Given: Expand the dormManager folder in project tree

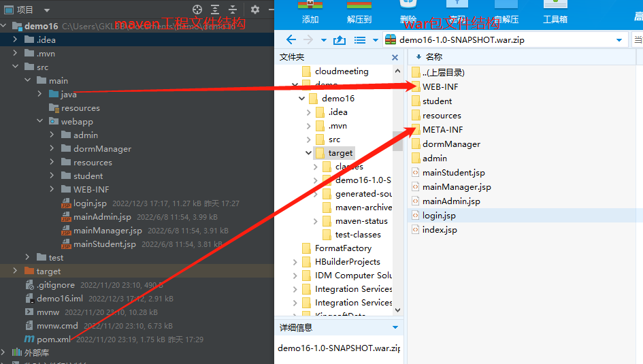Looking at the screenshot, I should (52, 148).
